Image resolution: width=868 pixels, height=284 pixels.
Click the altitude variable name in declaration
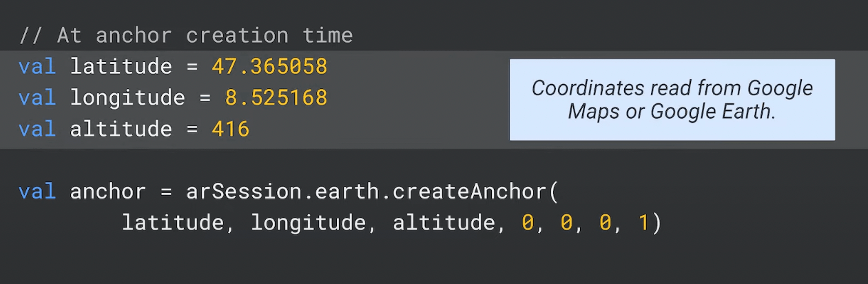(x=121, y=129)
